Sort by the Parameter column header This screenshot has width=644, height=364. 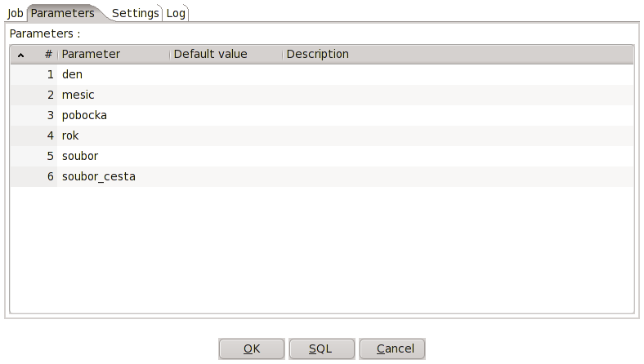(114, 54)
